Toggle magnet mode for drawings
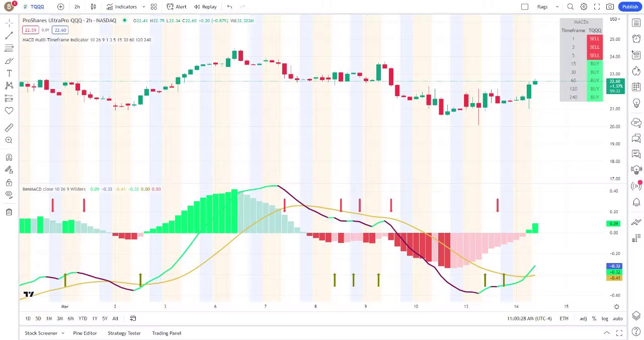Viewport: 644px width, 340px height. (x=9, y=157)
